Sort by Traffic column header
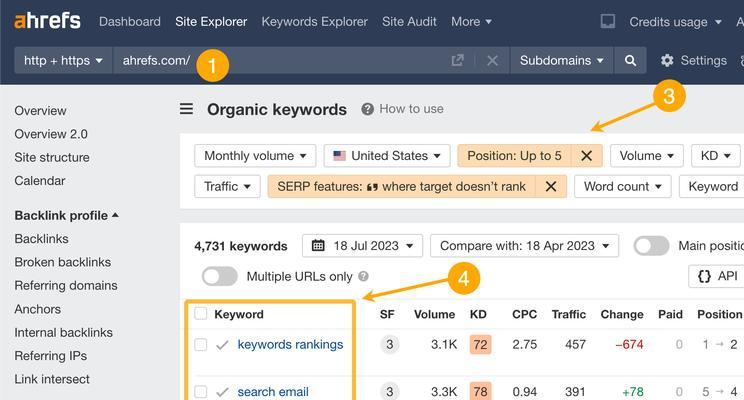The width and height of the screenshot is (744, 400). (568, 314)
